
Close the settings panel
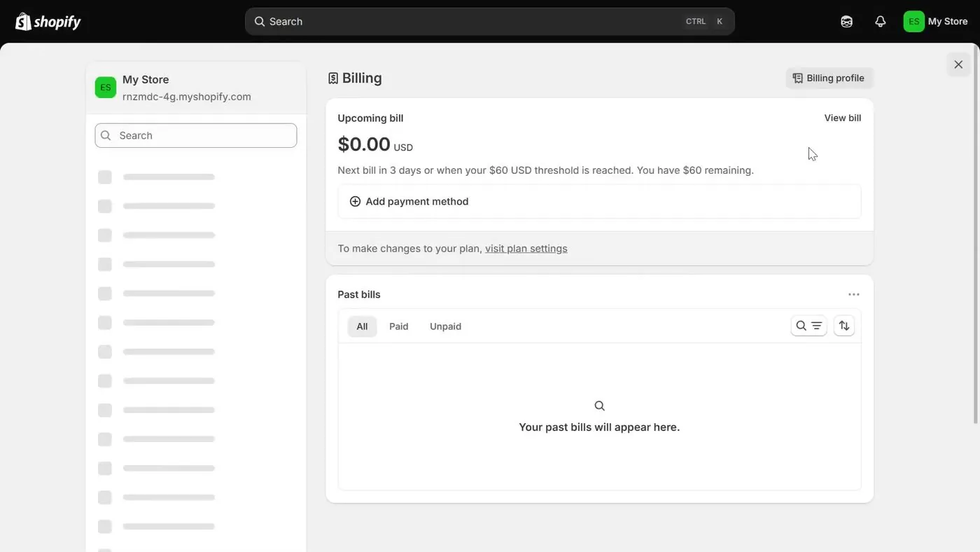pyautogui.click(x=958, y=64)
